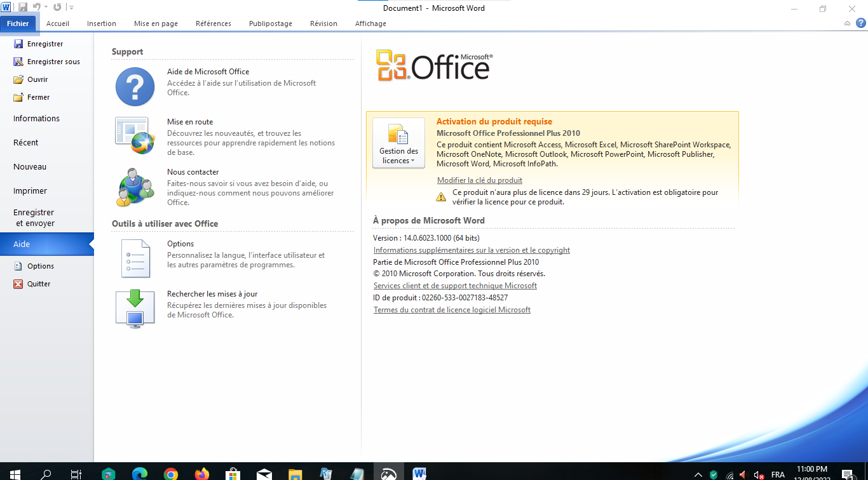Click Modifier la clé du produit link
Screen dimensions: 868x480
point(480,180)
